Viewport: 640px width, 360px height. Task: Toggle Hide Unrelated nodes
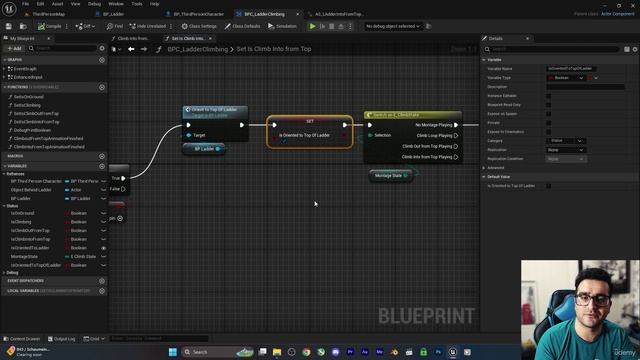click(x=148, y=26)
